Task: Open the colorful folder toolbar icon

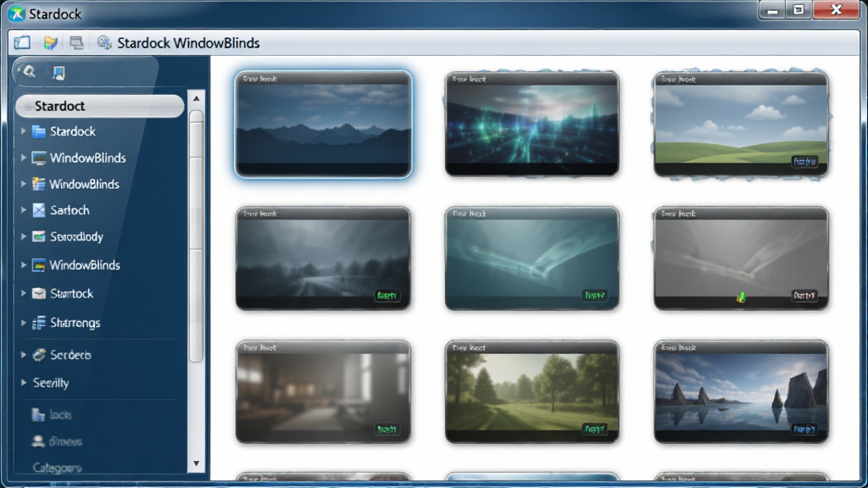Action: coord(50,42)
